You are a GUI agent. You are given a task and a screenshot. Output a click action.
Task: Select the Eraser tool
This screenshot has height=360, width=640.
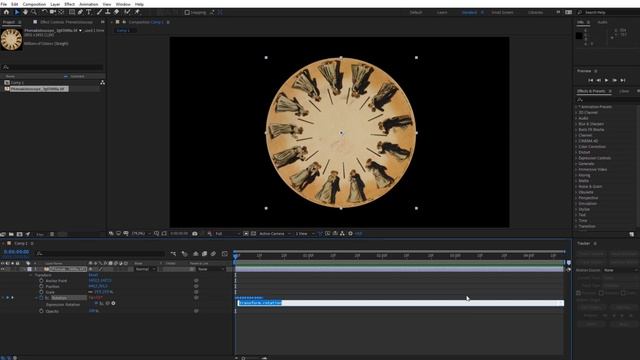click(116, 12)
